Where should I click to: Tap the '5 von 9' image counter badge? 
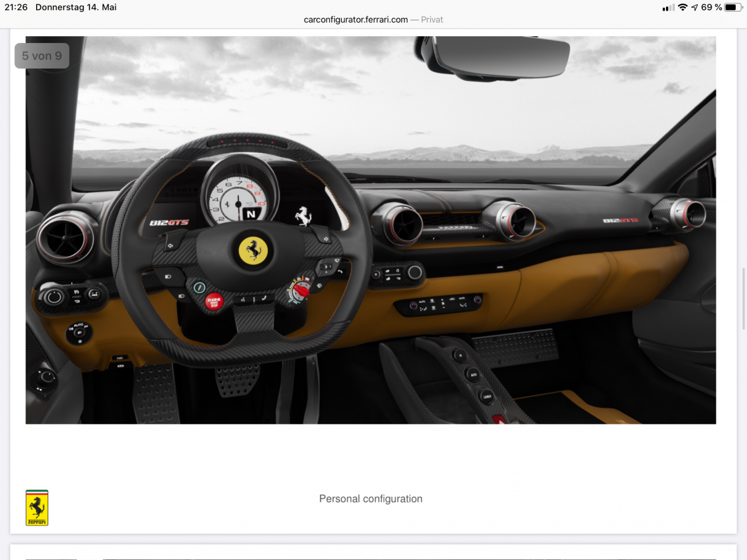click(42, 56)
